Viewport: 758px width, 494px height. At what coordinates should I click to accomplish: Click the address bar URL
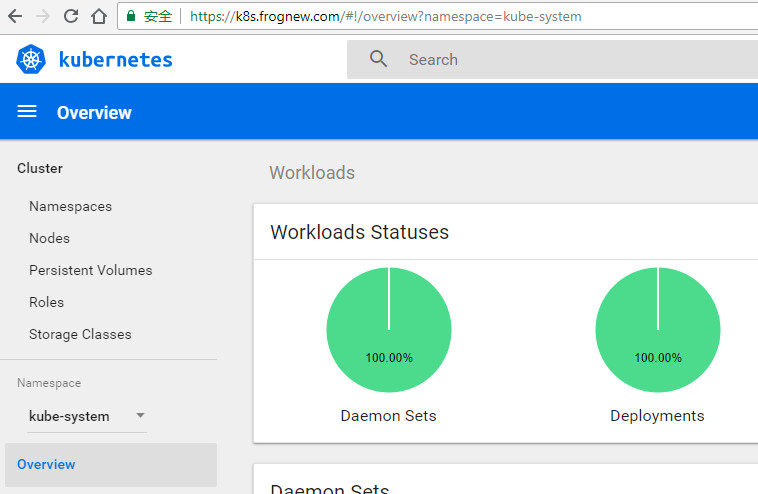(385, 16)
